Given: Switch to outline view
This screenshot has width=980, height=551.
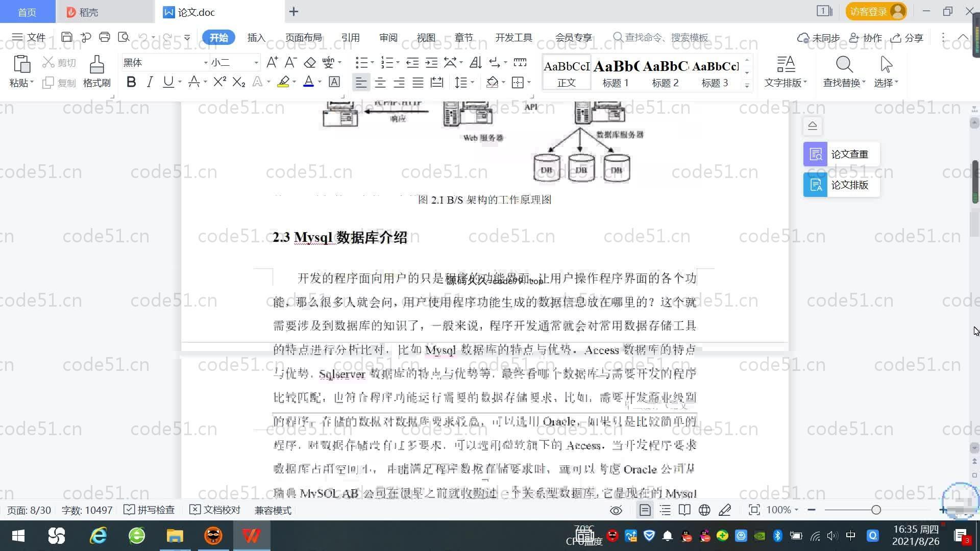Looking at the screenshot, I should (x=665, y=510).
